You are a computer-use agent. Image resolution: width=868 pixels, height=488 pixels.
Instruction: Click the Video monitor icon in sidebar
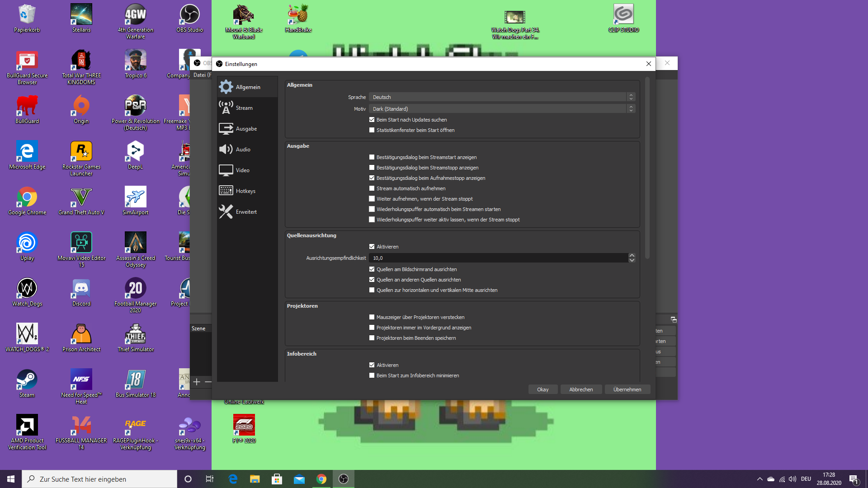226,170
